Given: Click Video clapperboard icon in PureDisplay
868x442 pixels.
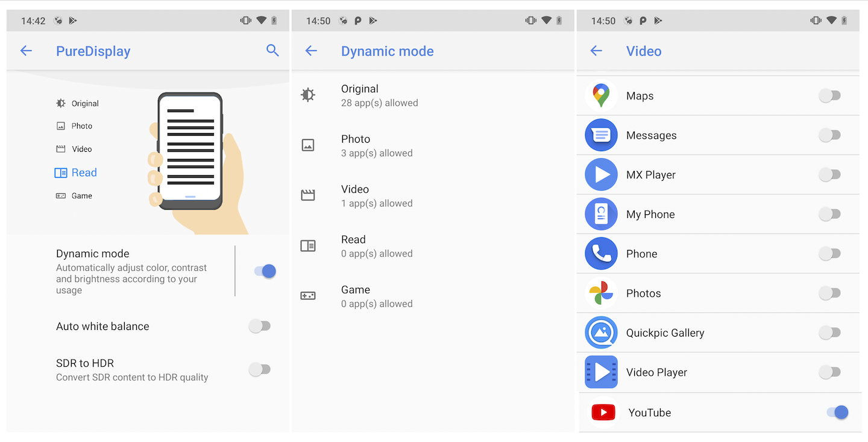Looking at the screenshot, I should point(61,149).
